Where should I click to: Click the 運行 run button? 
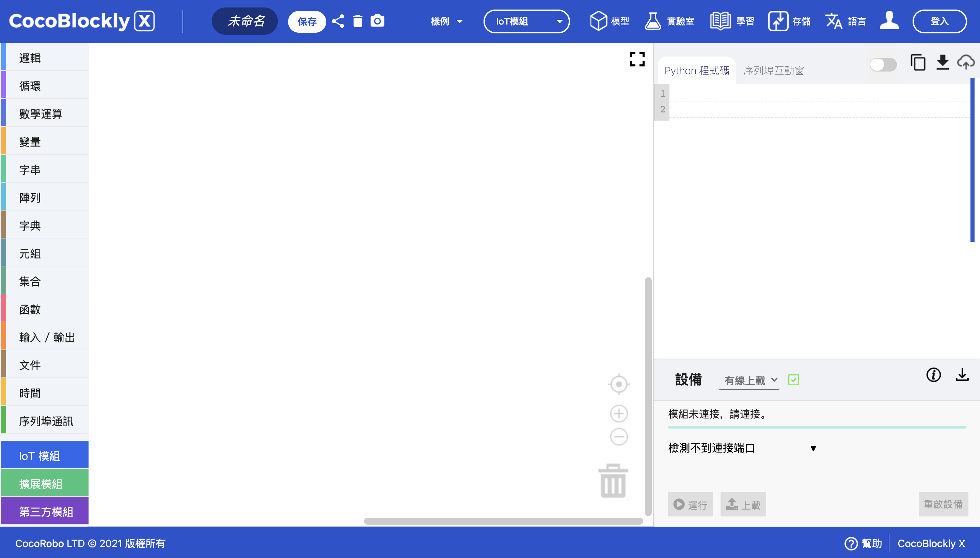(x=690, y=504)
